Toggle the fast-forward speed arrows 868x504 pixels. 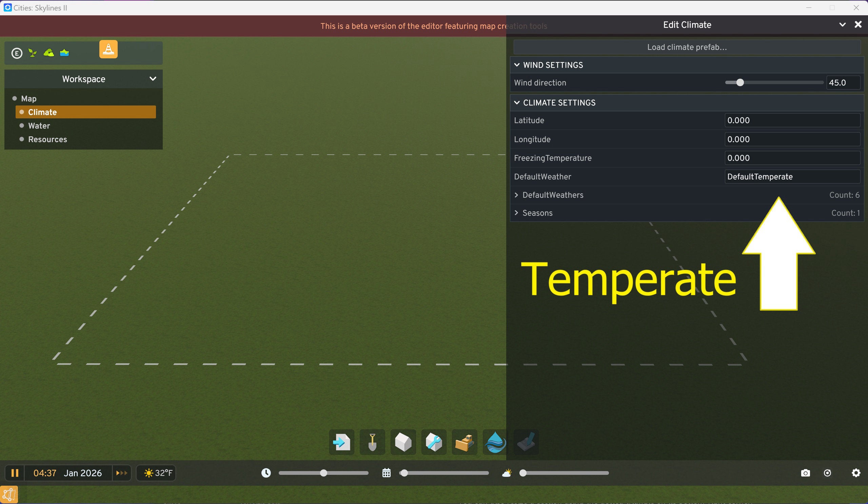[122, 473]
